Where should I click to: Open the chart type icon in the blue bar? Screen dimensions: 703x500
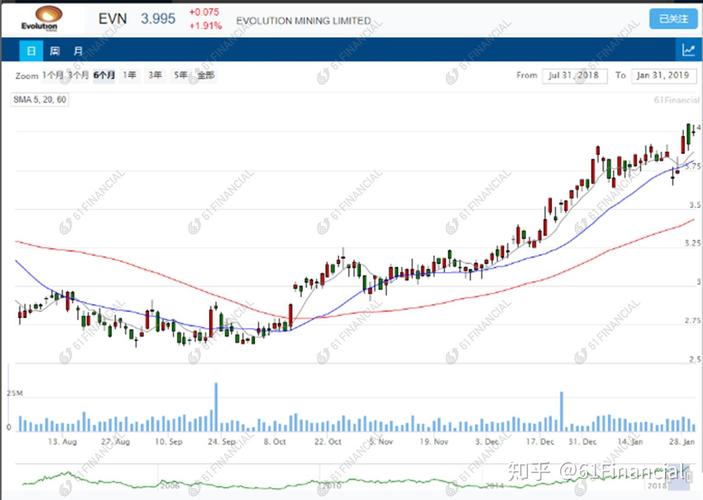[689, 50]
